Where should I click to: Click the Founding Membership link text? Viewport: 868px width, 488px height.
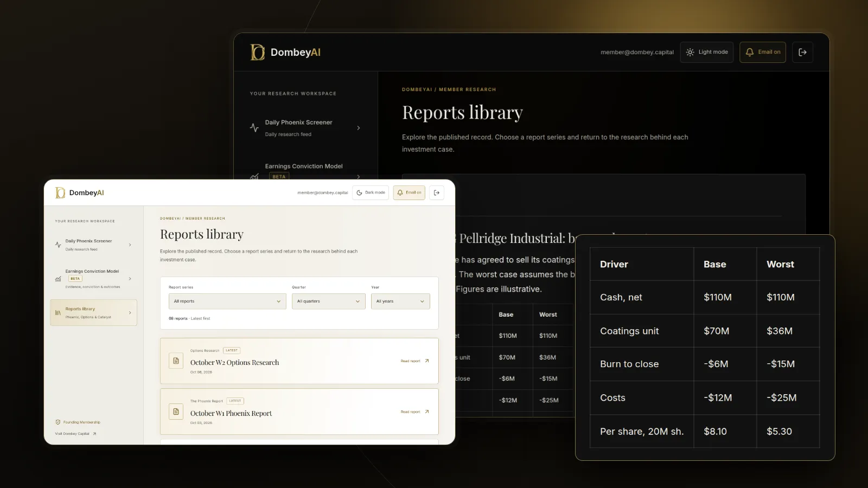tap(82, 422)
